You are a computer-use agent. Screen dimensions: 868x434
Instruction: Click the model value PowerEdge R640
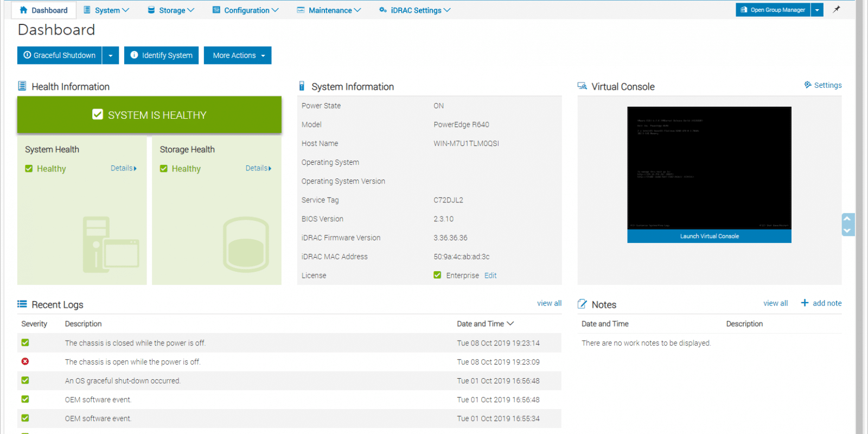tap(461, 125)
